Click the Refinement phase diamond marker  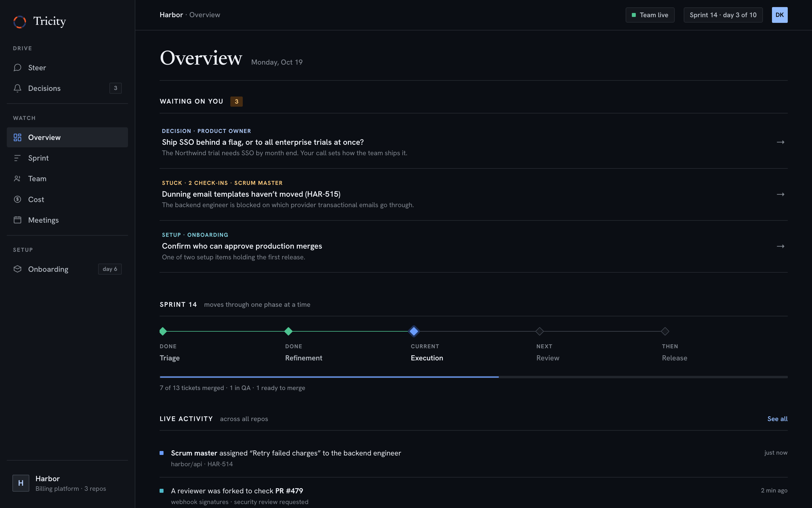tap(288, 331)
